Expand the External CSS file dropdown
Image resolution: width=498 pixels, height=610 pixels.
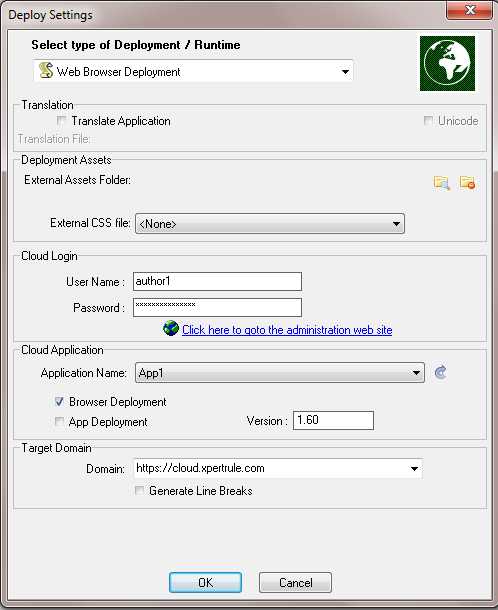click(396, 224)
